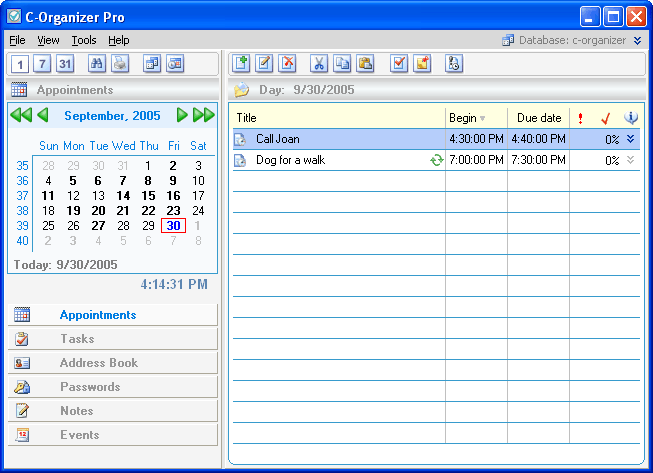Select September 27 in the calendar
Viewport: 653px width, 473px height.
pos(98,226)
